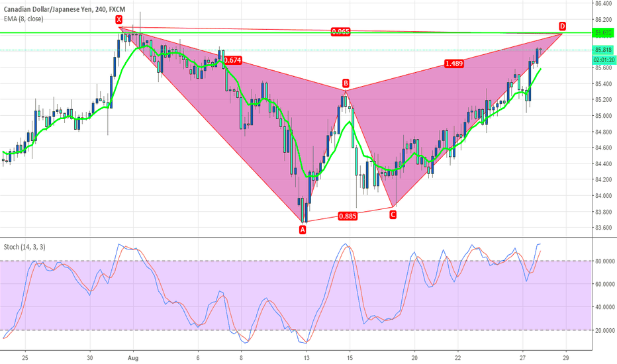This screenshot has height=364, width=617.
Task: Click the 13 date on the time axis
Action: tap(307, 357)
